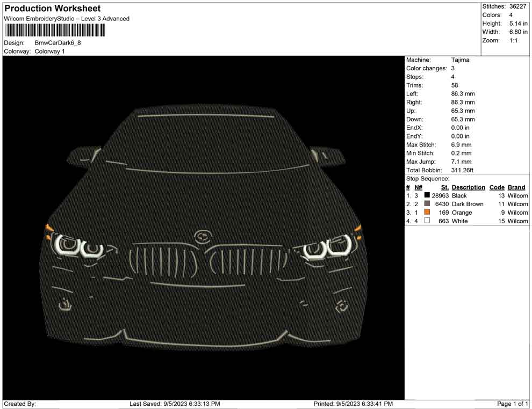532x409 pixels.
Task: Click the Production Worksheet title
Action: [x=52, y=9]
